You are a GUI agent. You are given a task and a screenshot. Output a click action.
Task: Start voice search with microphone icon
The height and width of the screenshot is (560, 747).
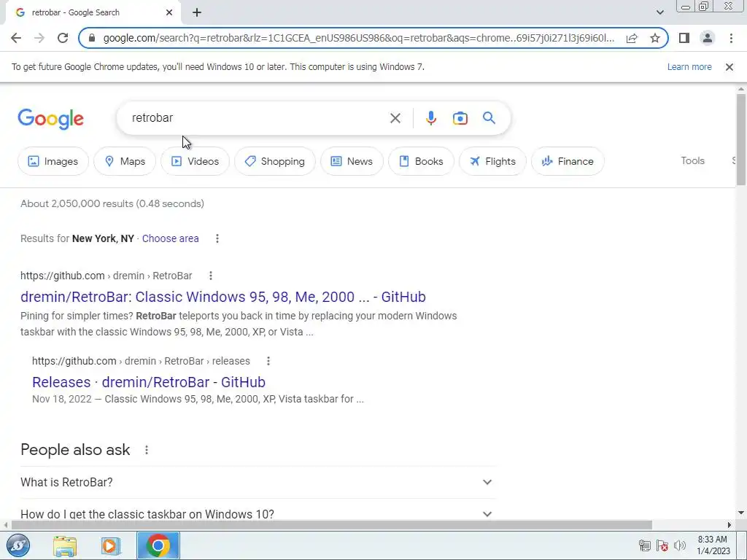click(x=430, y=118)
